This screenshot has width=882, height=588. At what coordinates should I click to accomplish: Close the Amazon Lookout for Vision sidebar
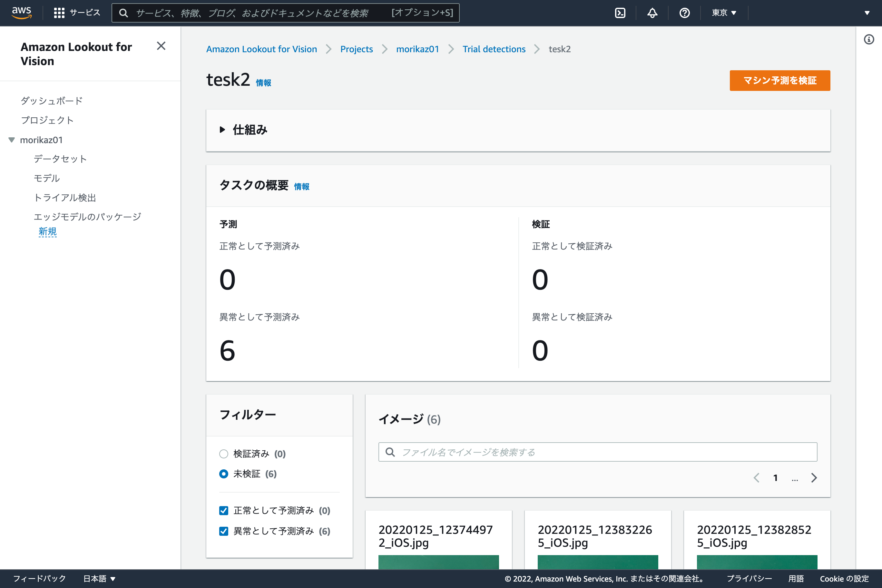(x=161, y=46)
